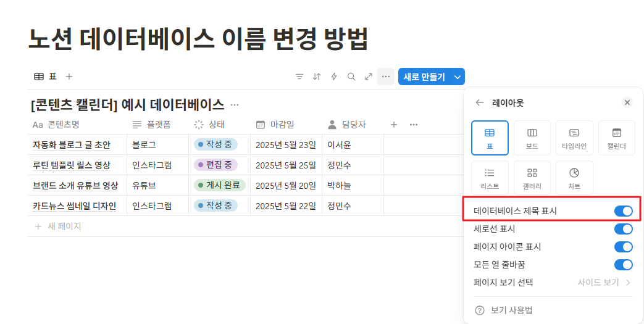
Task: Click 작성 중 status in 카드뉴스 row
Action: pos(215,206)
